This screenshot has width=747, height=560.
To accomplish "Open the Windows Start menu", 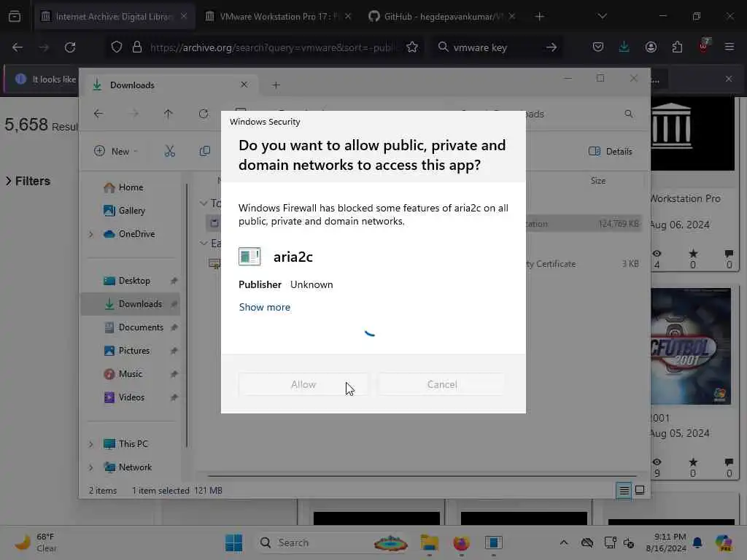I will [x=233, y=542].
